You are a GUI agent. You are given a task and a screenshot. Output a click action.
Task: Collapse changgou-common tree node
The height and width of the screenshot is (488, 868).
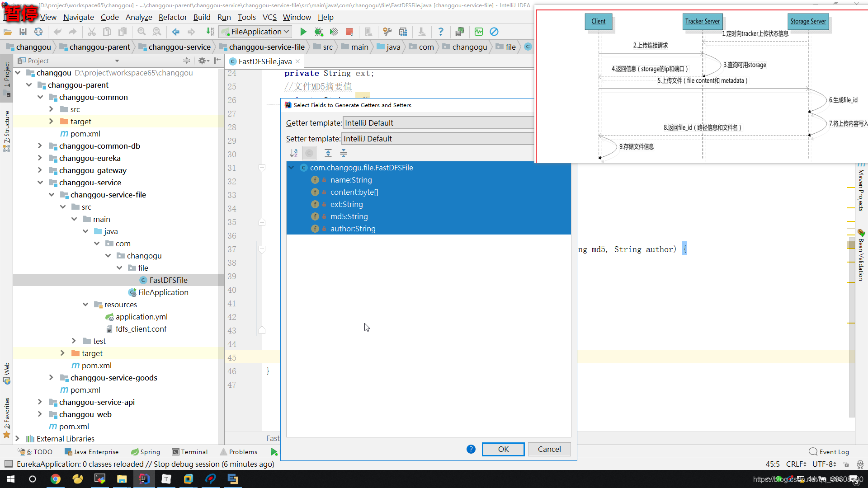pyautogui.click(x=40, y=97)
